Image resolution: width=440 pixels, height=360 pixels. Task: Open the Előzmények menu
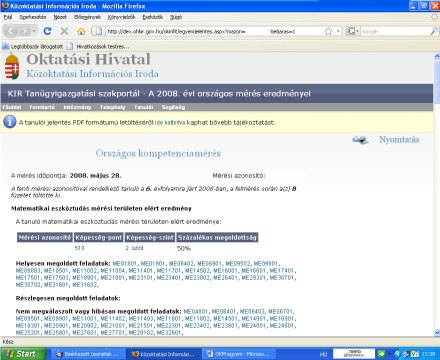coord(88,17)
